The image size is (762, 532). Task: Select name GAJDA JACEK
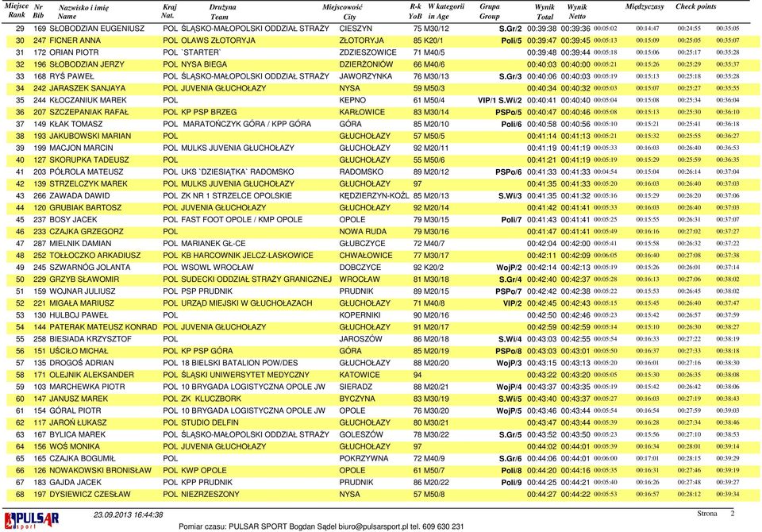75,482
